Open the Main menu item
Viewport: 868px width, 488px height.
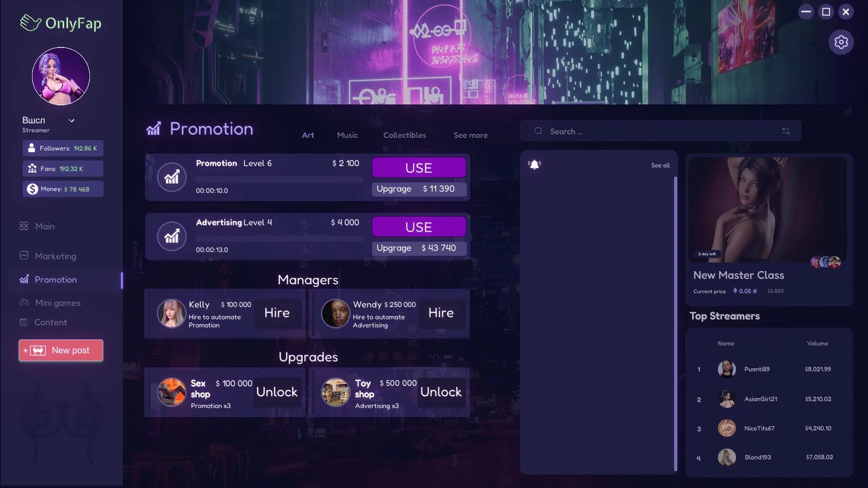pyautogui.click(x=44, y=226)
